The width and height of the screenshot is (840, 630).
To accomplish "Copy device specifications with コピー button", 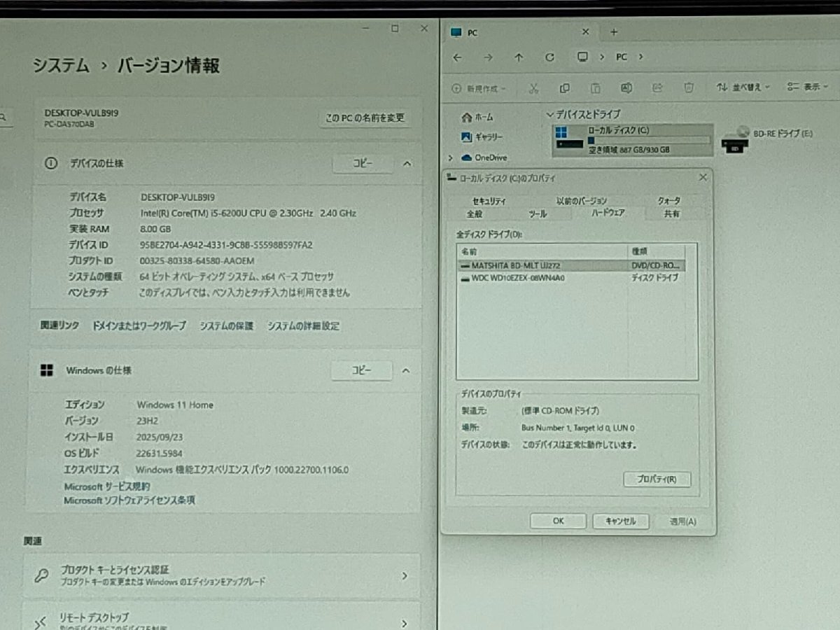I will coord(362,163).
